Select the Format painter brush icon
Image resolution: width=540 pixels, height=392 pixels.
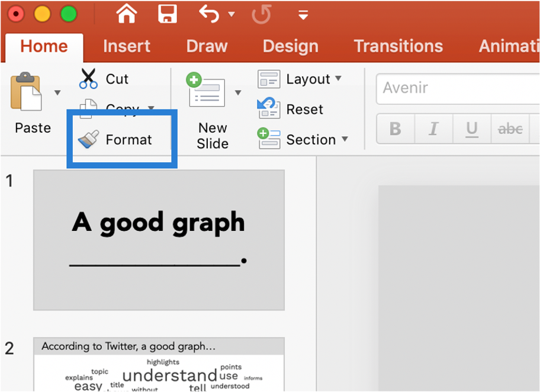pyautogui.click(x=89, y=140)
